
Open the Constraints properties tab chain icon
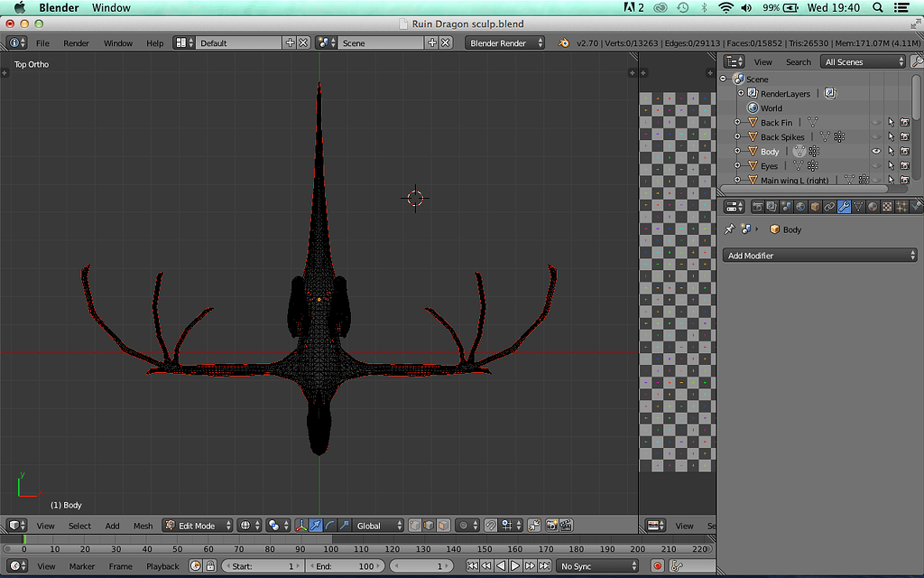coord(829,207)
